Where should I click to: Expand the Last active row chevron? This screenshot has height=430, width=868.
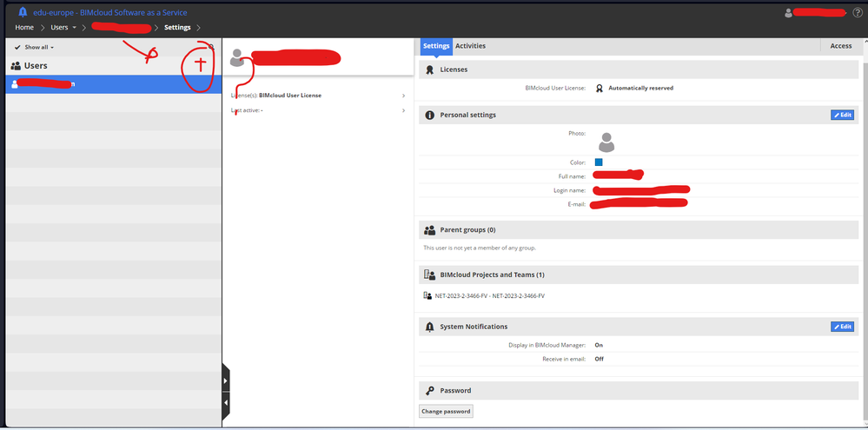(x=403, y=110)
